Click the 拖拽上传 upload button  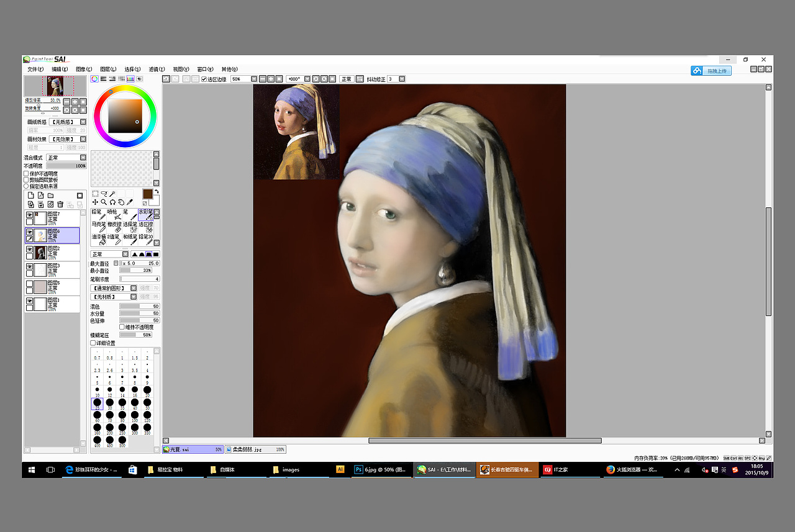(711, 71)
